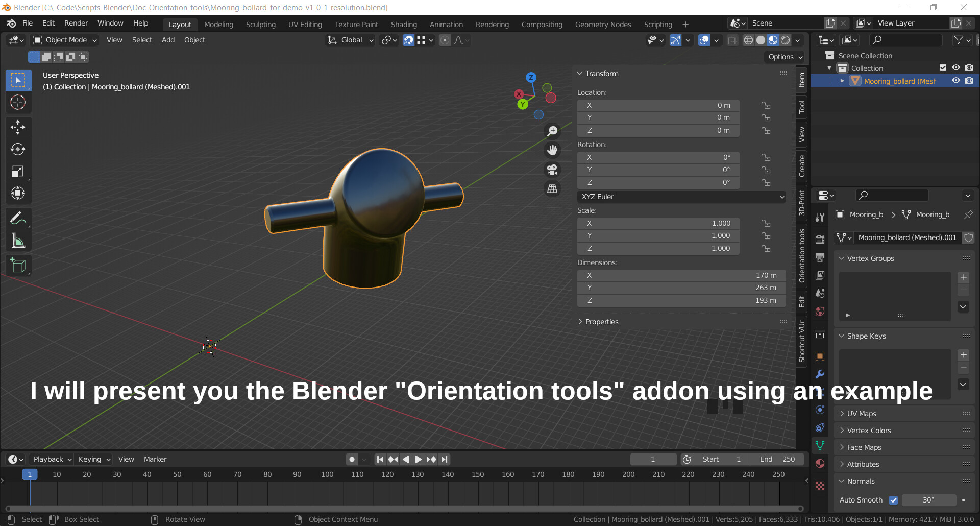Open the Material properties tab
The width and height of the screenshot is (980, 526).
point(820,464)
